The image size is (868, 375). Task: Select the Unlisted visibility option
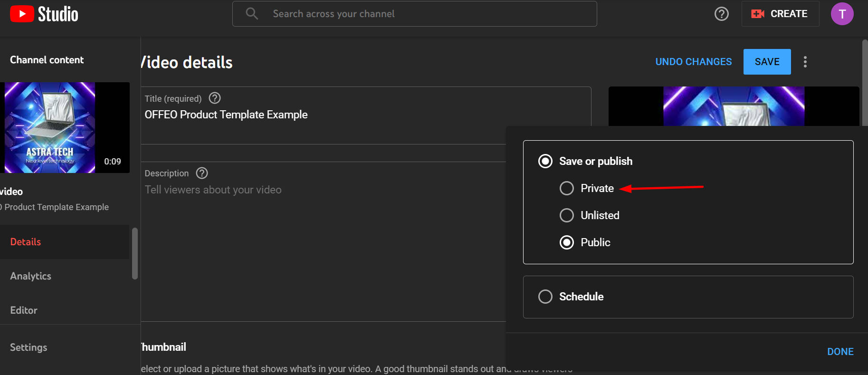coord(567,215)
